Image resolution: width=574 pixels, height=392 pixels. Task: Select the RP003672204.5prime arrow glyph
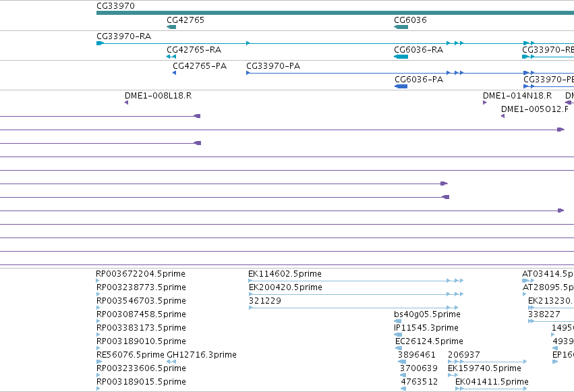click(98, 281)
